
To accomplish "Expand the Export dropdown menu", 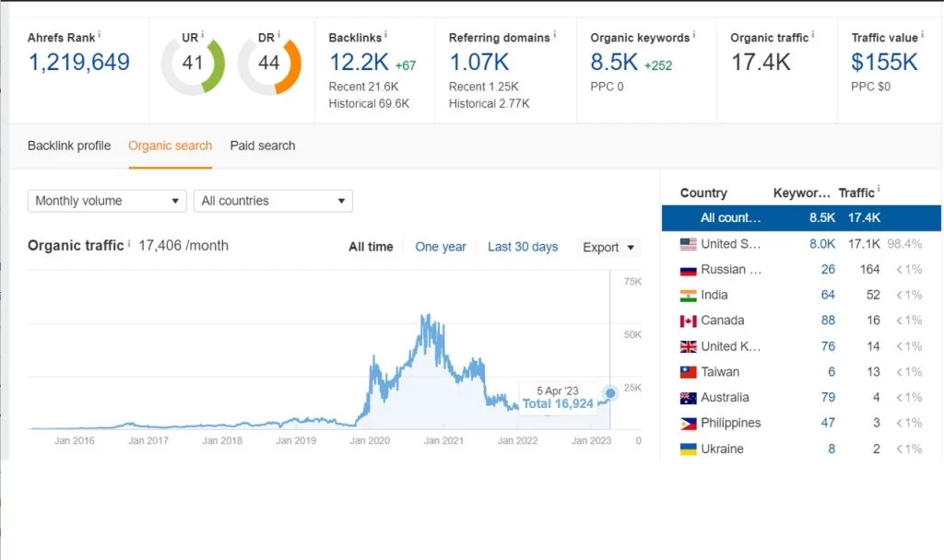I will point(608,247).
